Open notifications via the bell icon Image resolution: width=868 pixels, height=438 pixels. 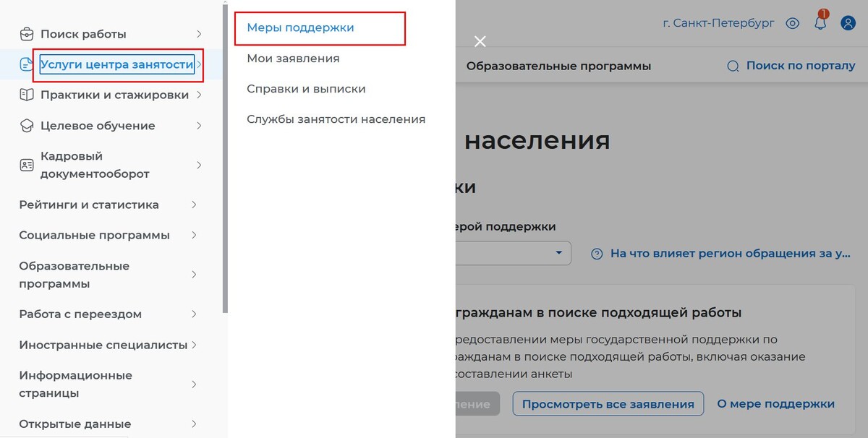(820, 22)
